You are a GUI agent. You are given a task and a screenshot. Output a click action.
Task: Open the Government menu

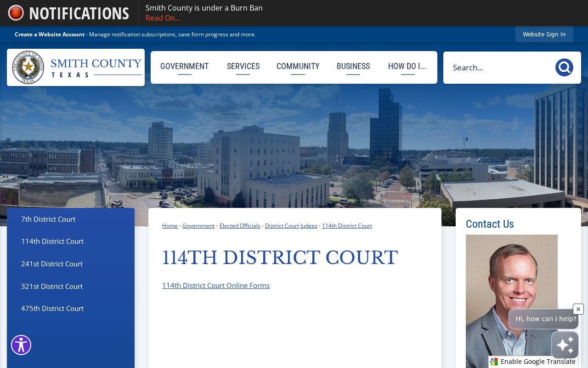(185, 66)
